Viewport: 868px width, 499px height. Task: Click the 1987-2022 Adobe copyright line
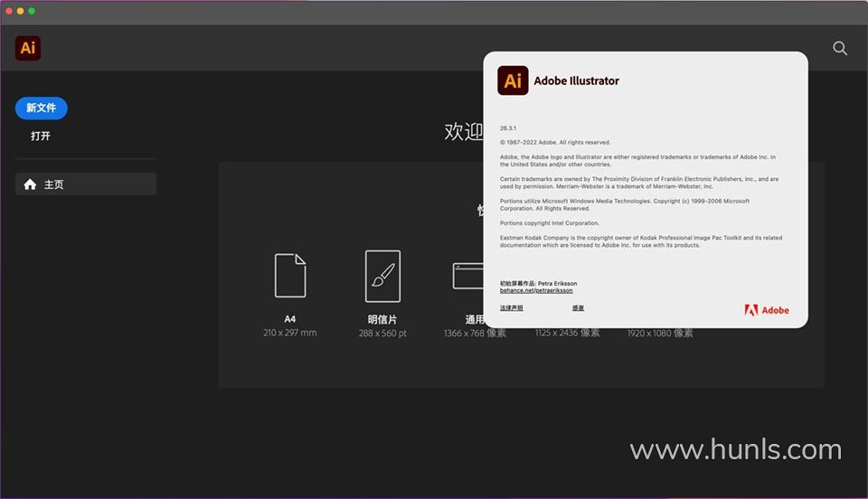[555, 142]
